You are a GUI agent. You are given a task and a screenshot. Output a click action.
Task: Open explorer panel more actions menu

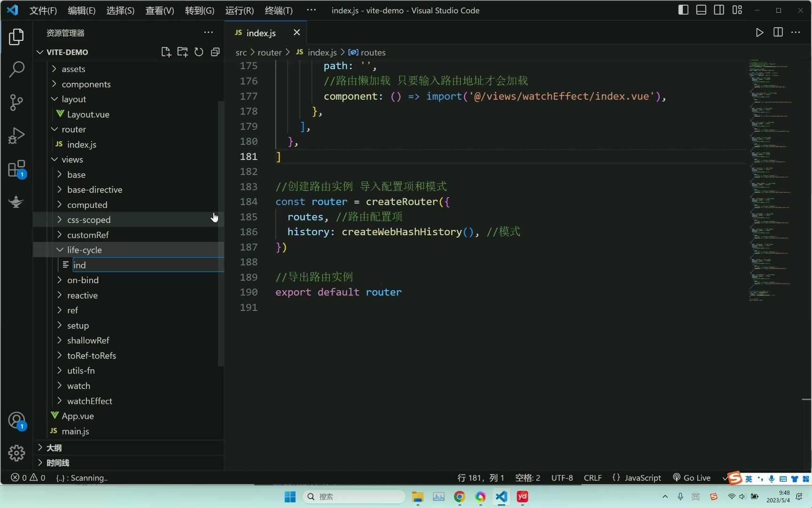click(209, 32)
